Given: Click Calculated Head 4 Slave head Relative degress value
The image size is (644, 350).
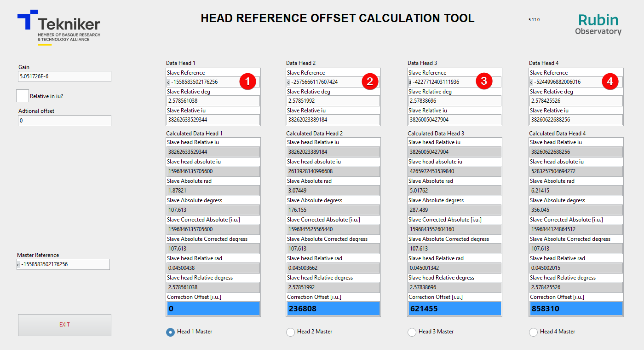Looking at the screenshot, I should click(x=576, y=287).
